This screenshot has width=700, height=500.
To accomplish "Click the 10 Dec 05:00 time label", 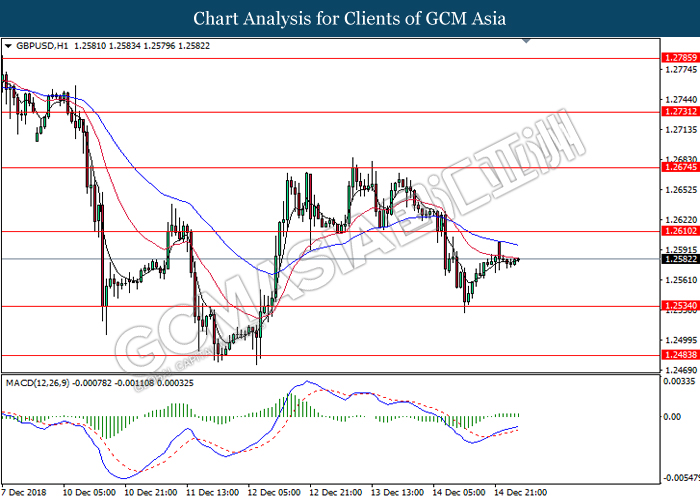I will click(89, 492).
